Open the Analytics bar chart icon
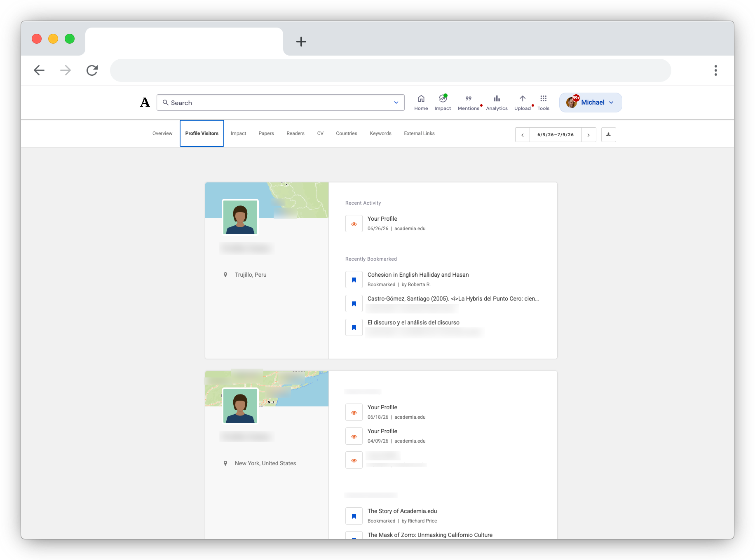Screen dimensions: 755x560 click(497, 99)
